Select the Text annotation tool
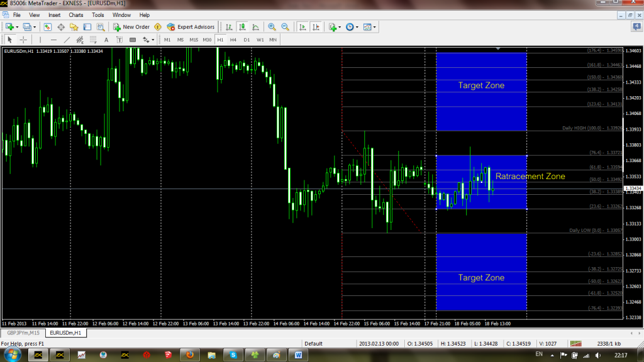This screenshot has height=362, width=644. point(106,39)
